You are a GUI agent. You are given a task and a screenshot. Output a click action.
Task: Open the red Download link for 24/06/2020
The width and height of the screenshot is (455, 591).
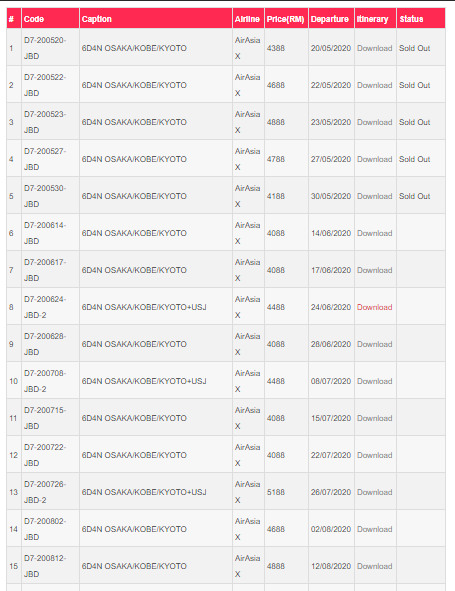374,307
